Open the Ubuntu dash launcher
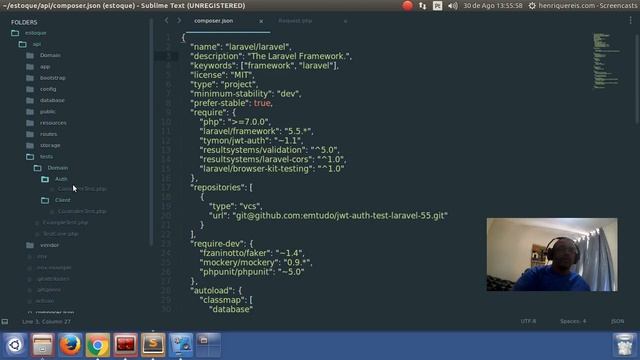This screenshot has height=360, width=640. (15, 345)
